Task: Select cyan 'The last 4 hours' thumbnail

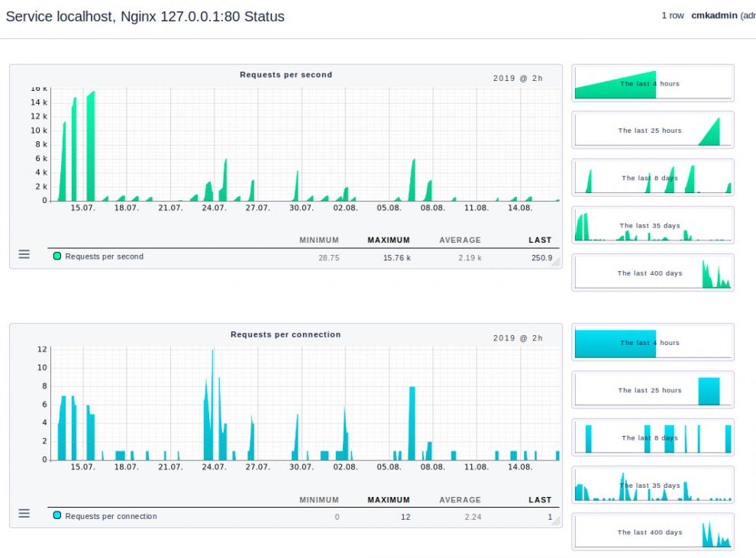Action: (x=653, y=343)
